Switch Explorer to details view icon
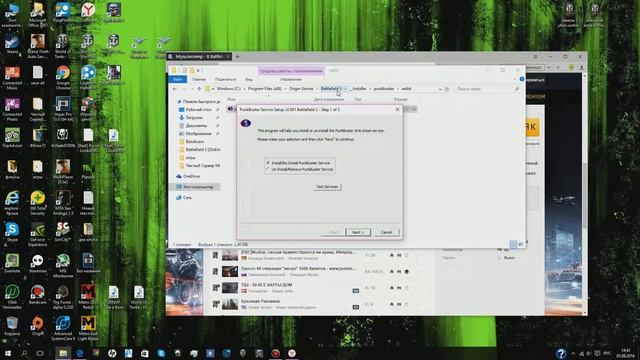 point(513,244)
